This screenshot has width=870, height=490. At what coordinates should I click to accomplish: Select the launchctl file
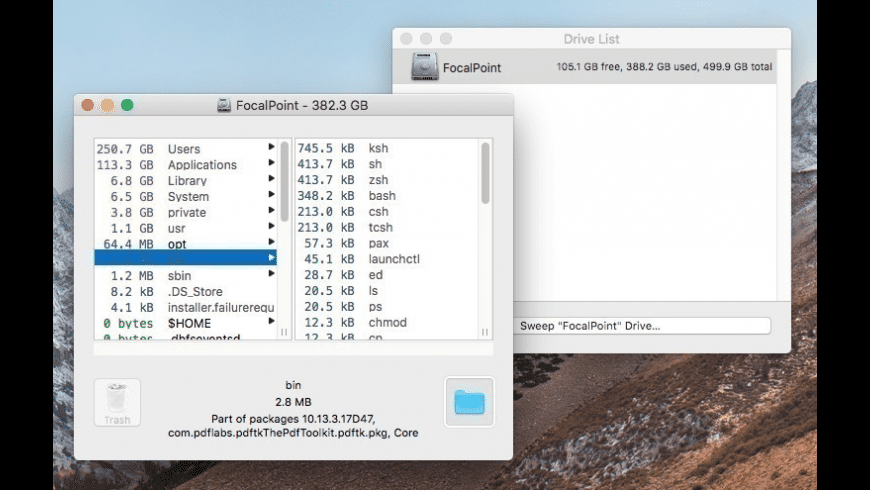pyautogui.click(x=387, y=259)
